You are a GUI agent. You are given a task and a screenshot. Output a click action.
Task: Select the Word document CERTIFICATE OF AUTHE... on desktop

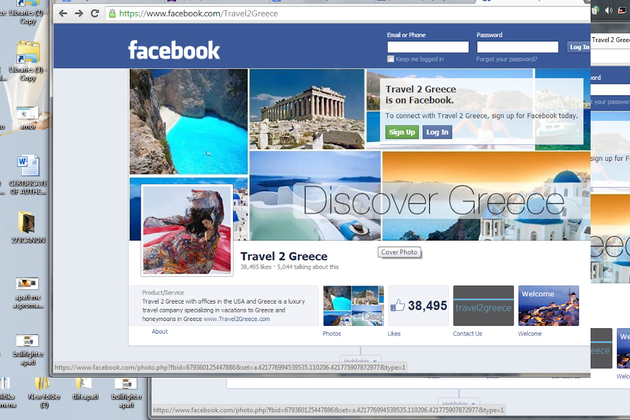28,175
